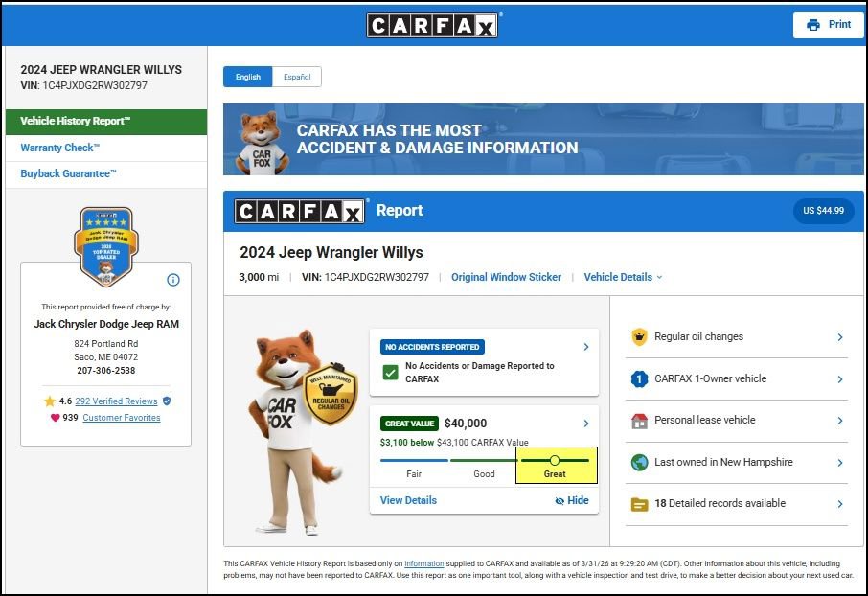
Task: Click the regular oil changes shield icon
Action: 639,336
